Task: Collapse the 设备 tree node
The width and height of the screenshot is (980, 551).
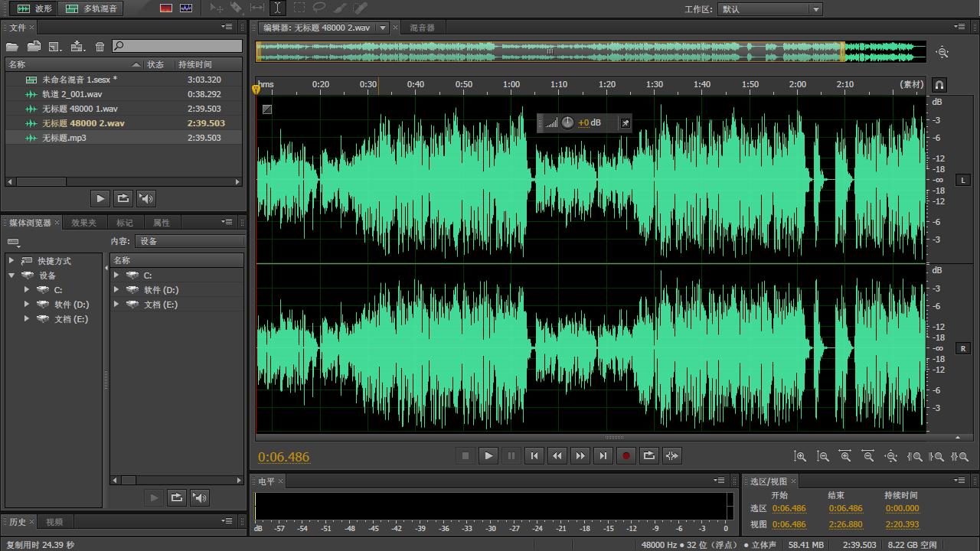Action: click(11, 275)
